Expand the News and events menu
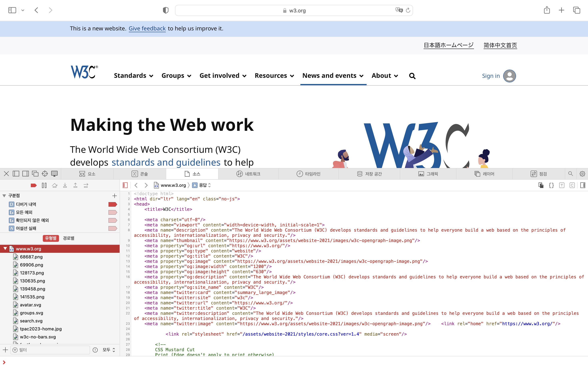 tap(332, 76)
